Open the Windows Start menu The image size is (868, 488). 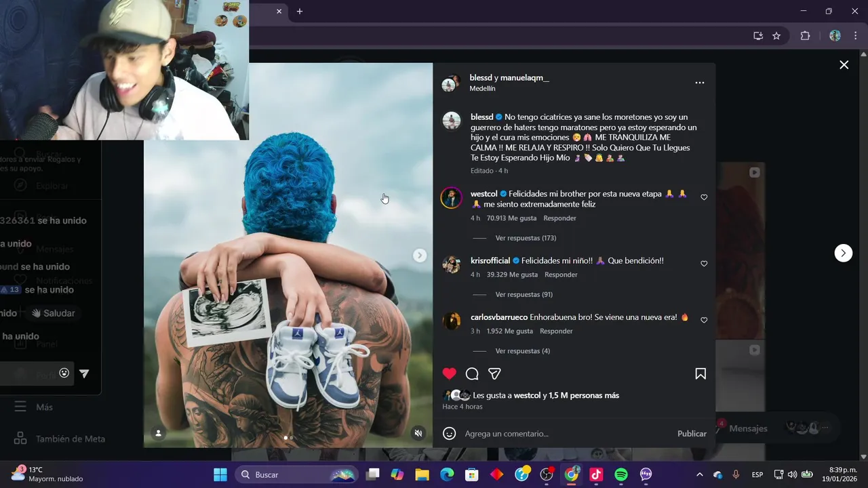220,474
